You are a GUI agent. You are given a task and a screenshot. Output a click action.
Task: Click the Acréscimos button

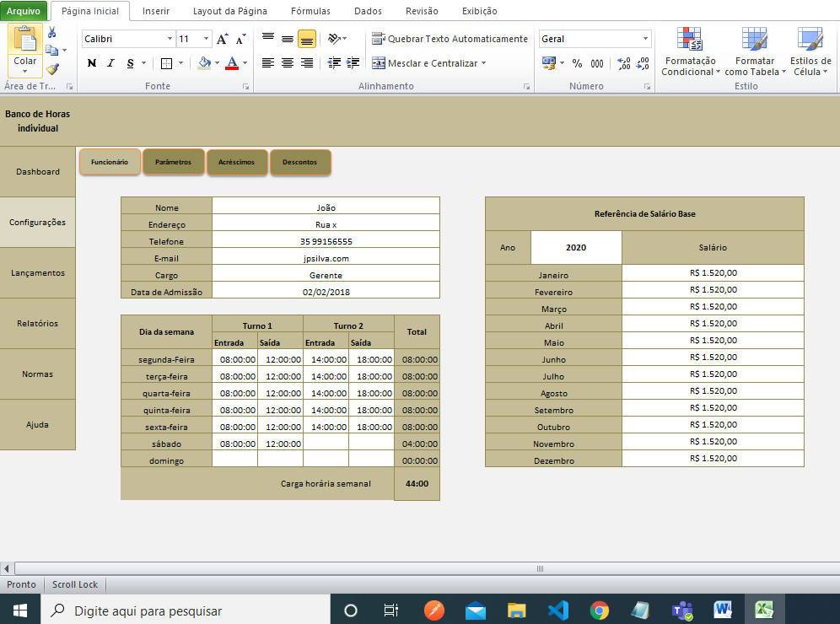coord(236,162)
